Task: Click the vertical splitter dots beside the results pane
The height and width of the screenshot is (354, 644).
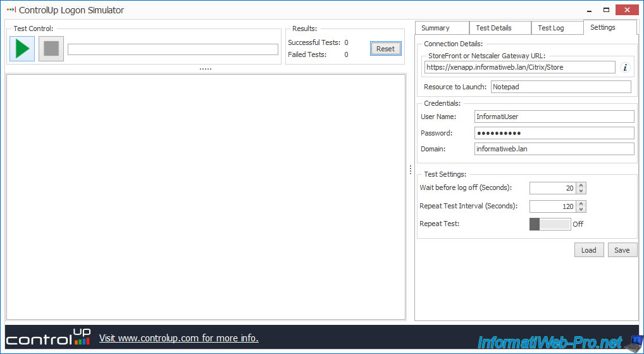Action: click(x=411, y=170)
